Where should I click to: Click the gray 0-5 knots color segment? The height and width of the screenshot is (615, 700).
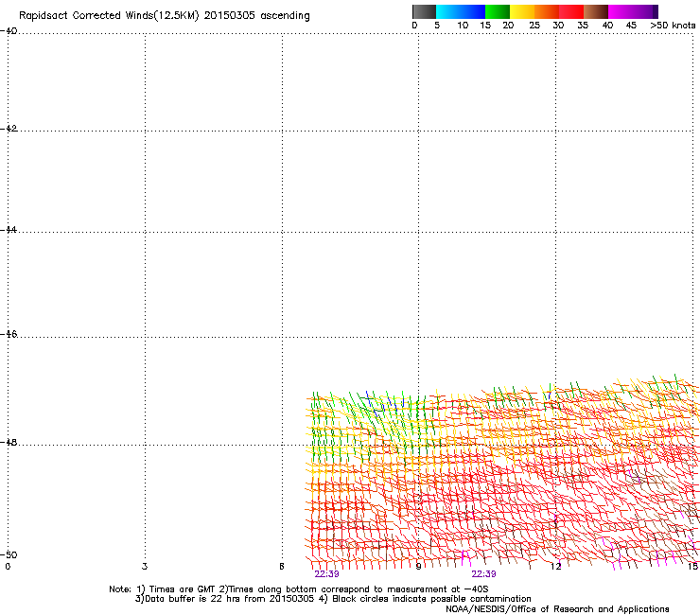click(x=424, y=11)
